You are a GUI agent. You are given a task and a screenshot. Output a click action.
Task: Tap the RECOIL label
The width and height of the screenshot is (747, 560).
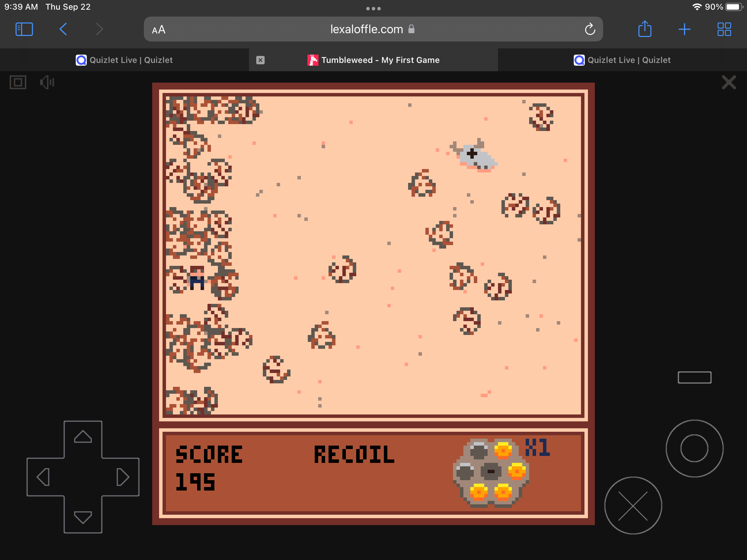[354, 454]
